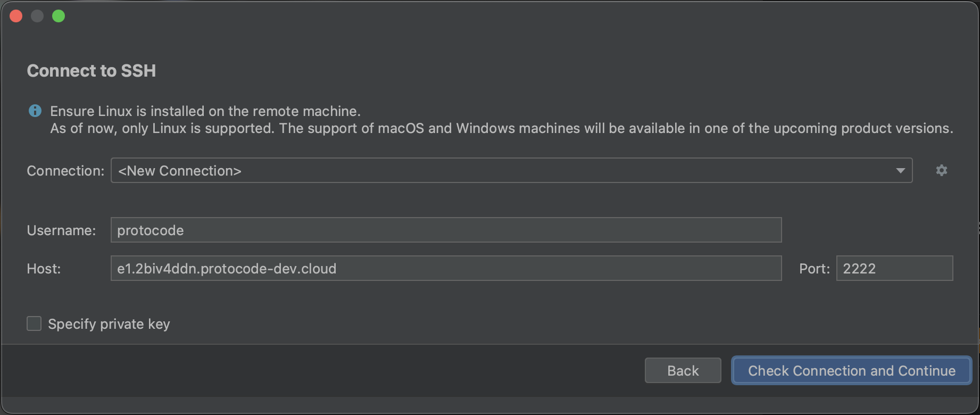The image size is (980, 415).
Task: Expand the Connection dropdown arrow
Action: 900,170
